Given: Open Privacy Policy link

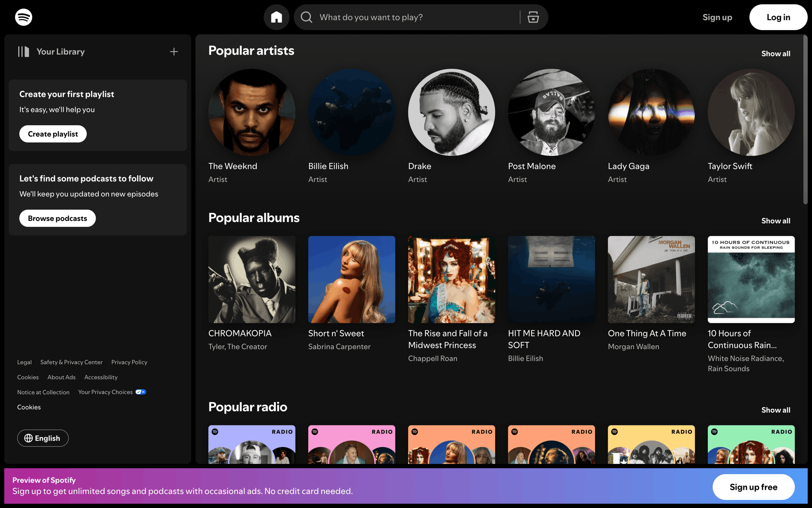Looking at the screenshot, I should (x=129, y=362).
